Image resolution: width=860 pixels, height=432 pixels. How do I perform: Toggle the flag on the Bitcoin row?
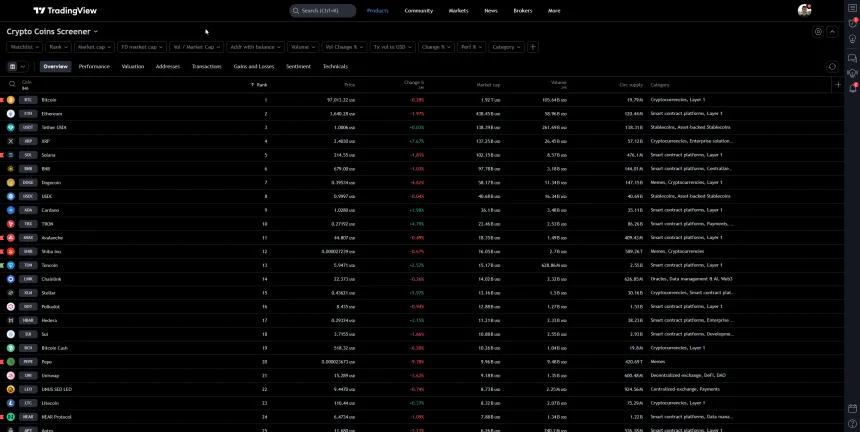pos(2,100)
